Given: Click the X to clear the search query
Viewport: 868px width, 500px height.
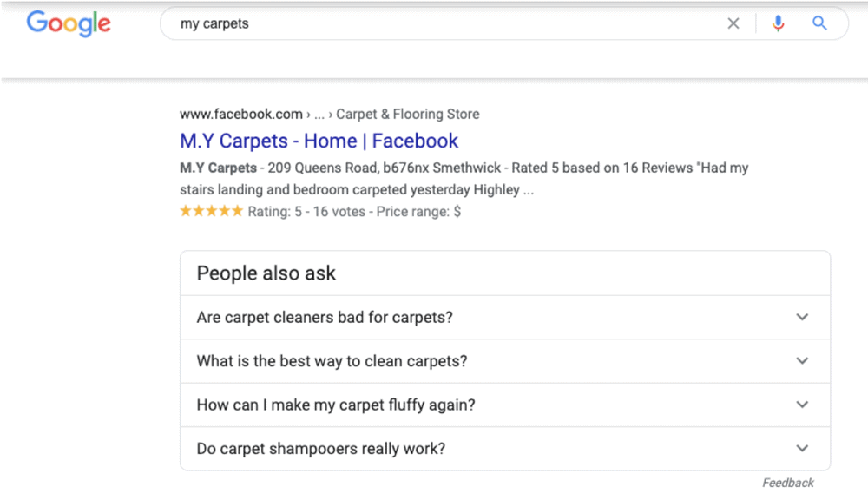Looking at the screenshot, I should tap(733, 23).
